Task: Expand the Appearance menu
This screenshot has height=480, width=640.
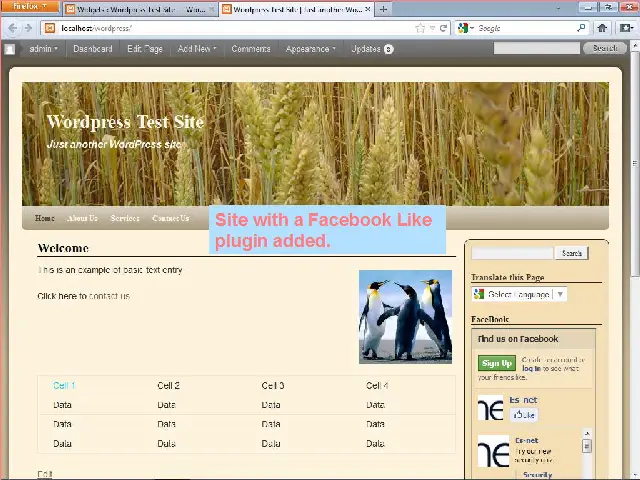Action: pos(310,49)
